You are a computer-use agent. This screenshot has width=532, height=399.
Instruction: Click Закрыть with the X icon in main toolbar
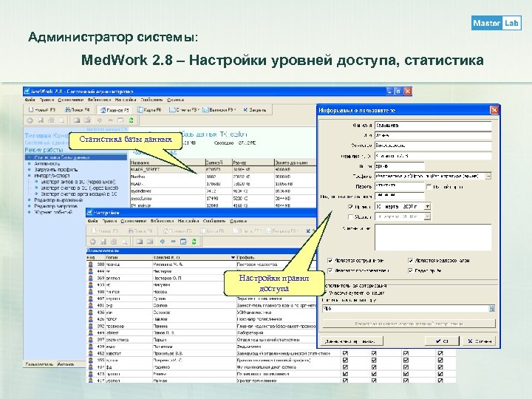point(255,110)
